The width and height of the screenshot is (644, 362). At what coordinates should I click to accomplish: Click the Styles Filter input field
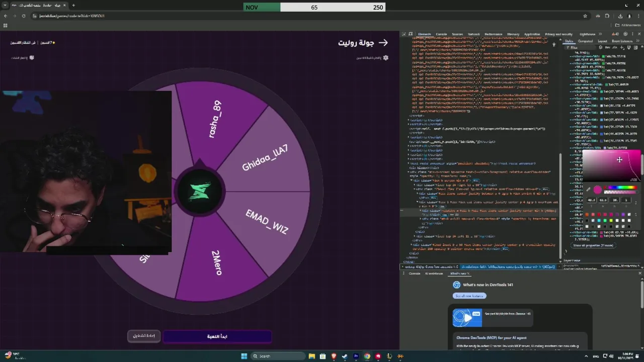coord(581,47)
